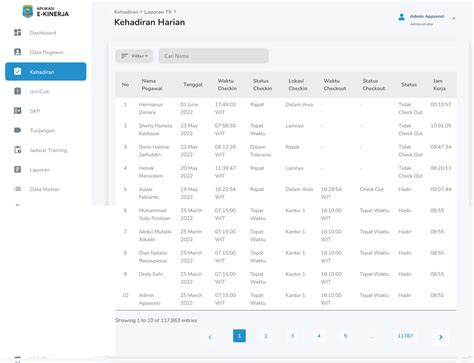Click the Nama Pegawai column header
This screenshot has height=363, width=474.
(x=152, y=85)
